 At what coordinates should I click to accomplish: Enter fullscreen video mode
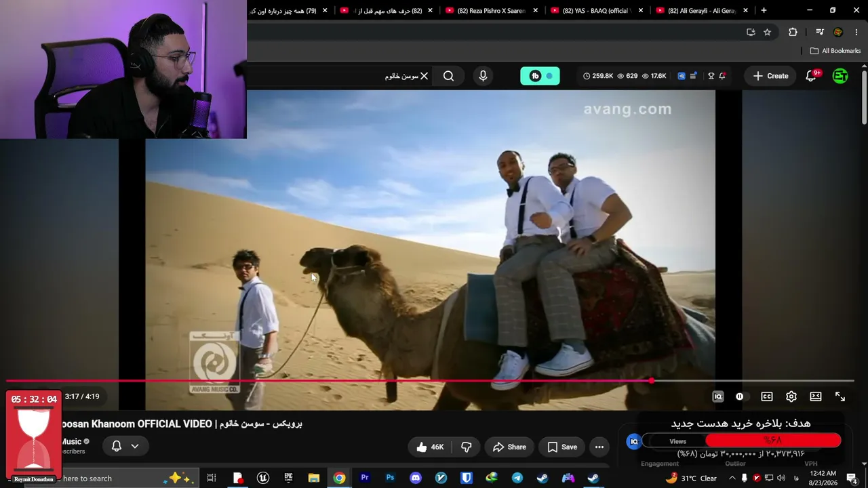(840, 396)
